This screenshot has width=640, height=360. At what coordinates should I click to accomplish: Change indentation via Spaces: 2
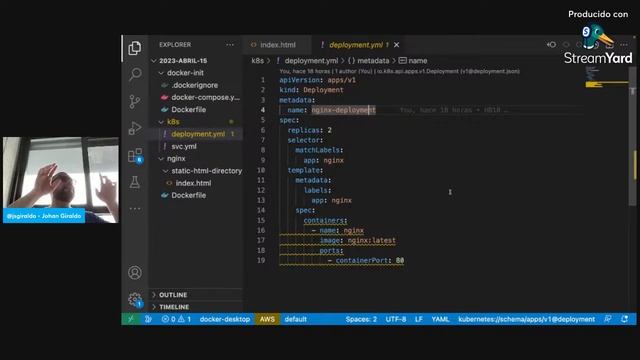click(x=361, y=319)
